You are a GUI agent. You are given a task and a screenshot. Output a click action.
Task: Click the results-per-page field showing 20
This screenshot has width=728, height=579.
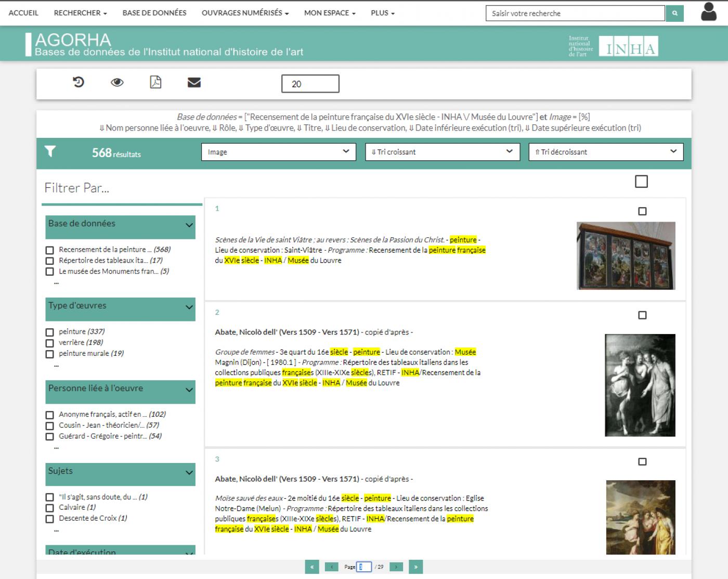(x=310, y=84)
